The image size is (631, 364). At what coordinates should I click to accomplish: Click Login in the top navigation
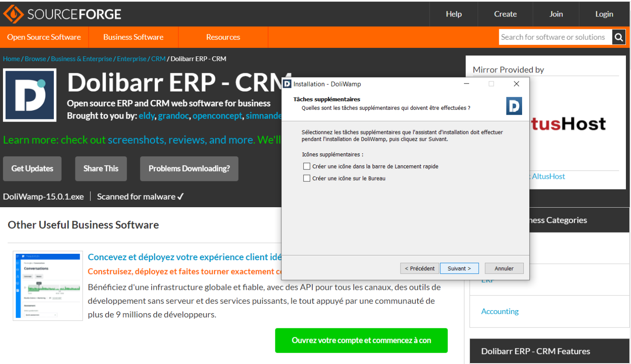pyautogui.click(x=604, y=14)
